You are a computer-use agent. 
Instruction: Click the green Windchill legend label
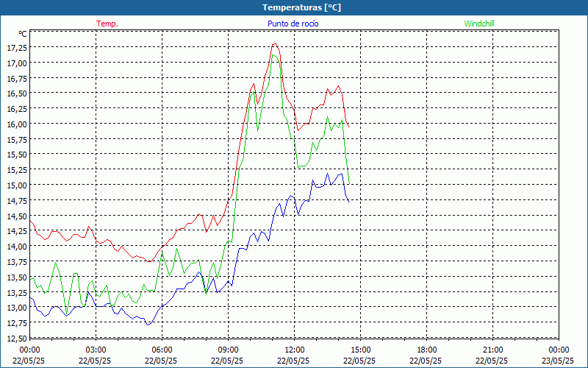(479, 24)
